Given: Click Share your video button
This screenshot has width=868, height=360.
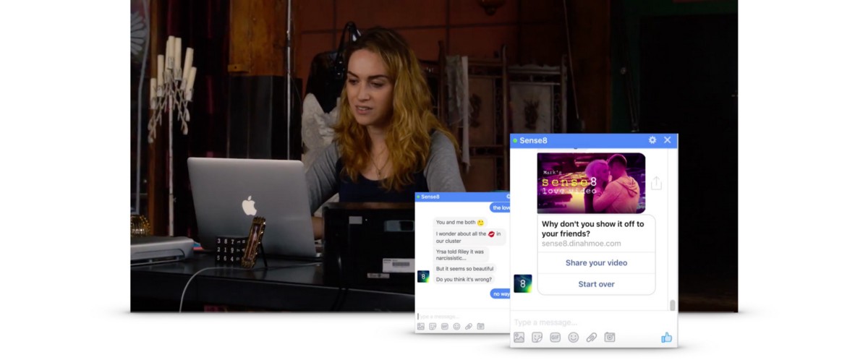Looking at the screenshot, I should 596,263.
